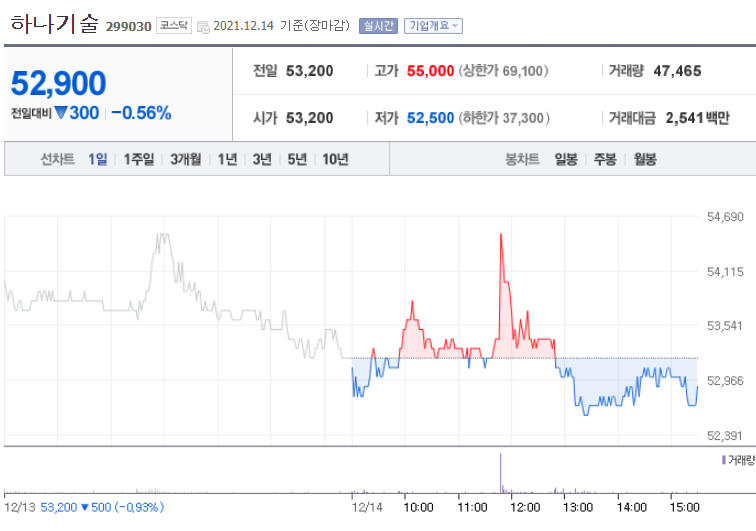The image size is (756, 531).
Task: Select the 1년 chart range
Action: click(227, 159)
